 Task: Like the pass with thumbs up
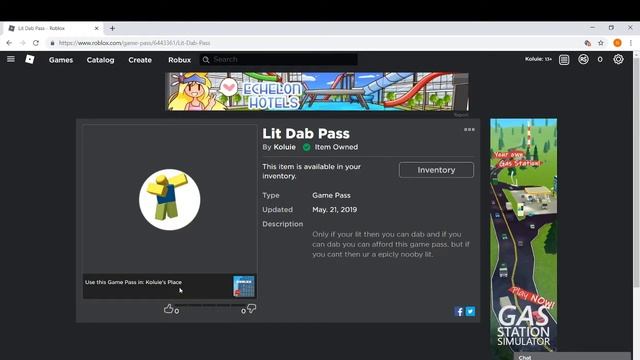coord(168,309)
